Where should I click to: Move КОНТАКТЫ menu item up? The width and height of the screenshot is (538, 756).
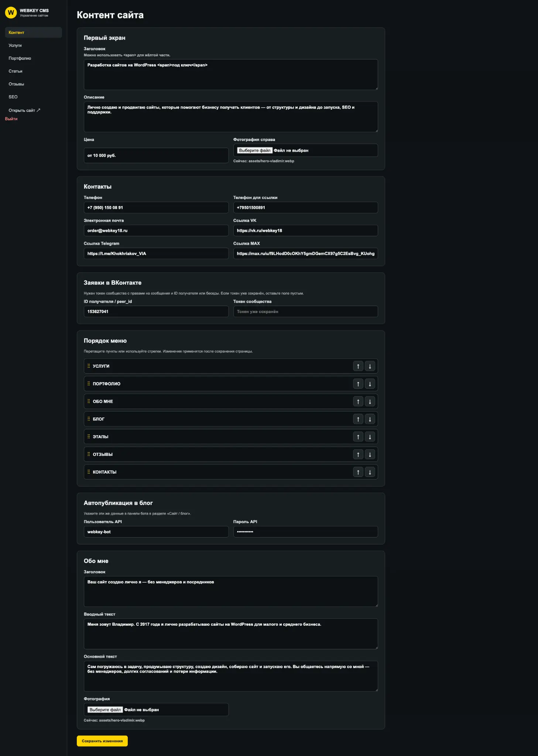(358, 472)
